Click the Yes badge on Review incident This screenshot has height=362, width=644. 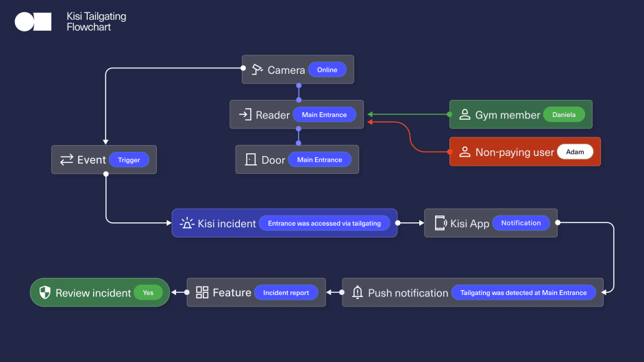148,293
